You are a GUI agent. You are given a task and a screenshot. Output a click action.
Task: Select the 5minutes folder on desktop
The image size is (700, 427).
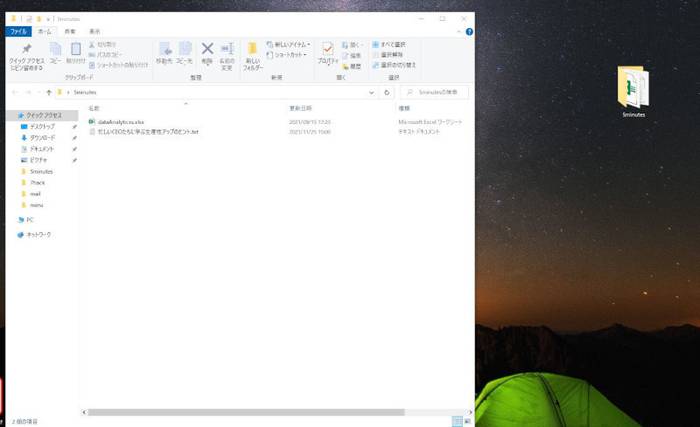tap(633, 92)
